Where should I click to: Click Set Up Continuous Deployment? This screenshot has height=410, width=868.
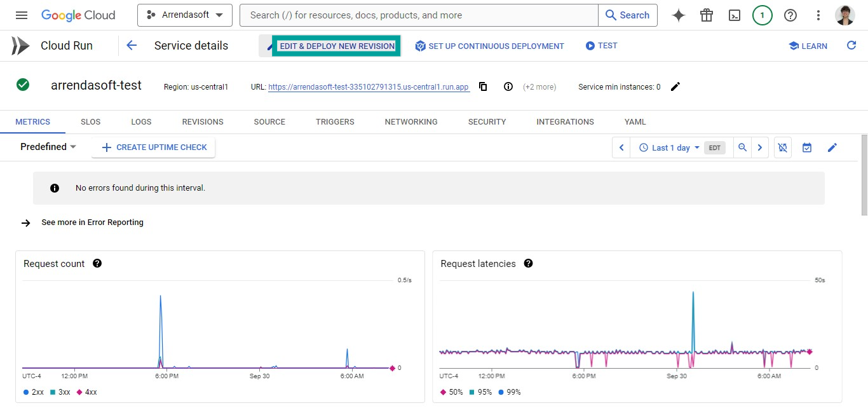489,46
